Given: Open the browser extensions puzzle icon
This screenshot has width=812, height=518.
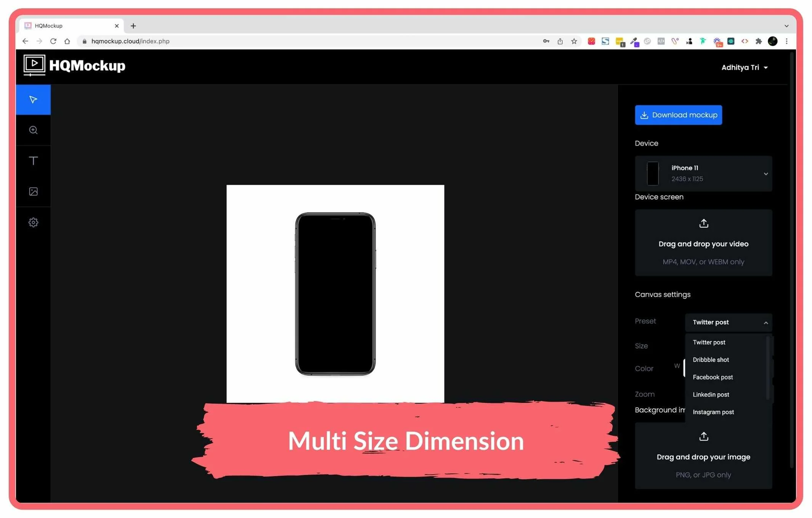Looking at the screenshot, I should click(759, 41).
